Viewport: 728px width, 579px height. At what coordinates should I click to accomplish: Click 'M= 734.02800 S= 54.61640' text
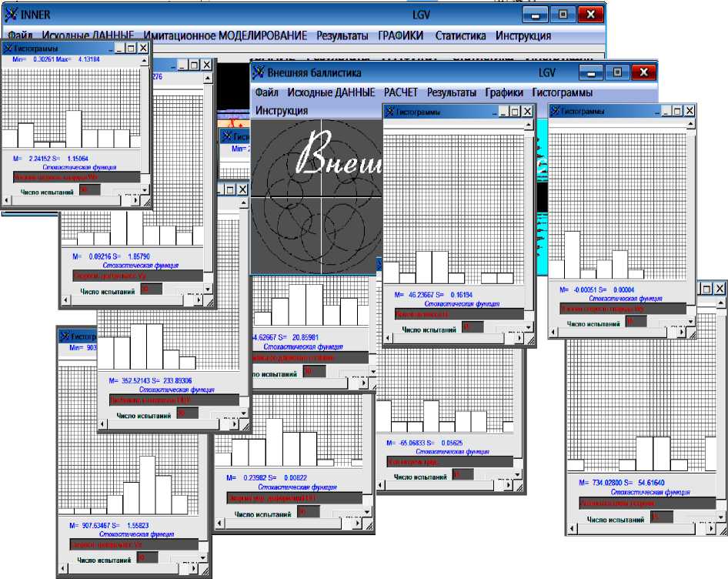click(x=621, y=483)
